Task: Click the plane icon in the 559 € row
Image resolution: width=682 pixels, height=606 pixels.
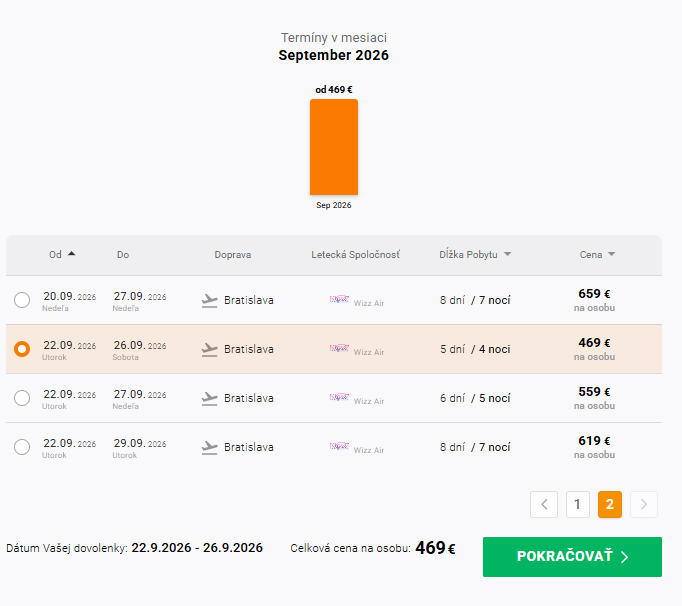Action: click(209, 398)
